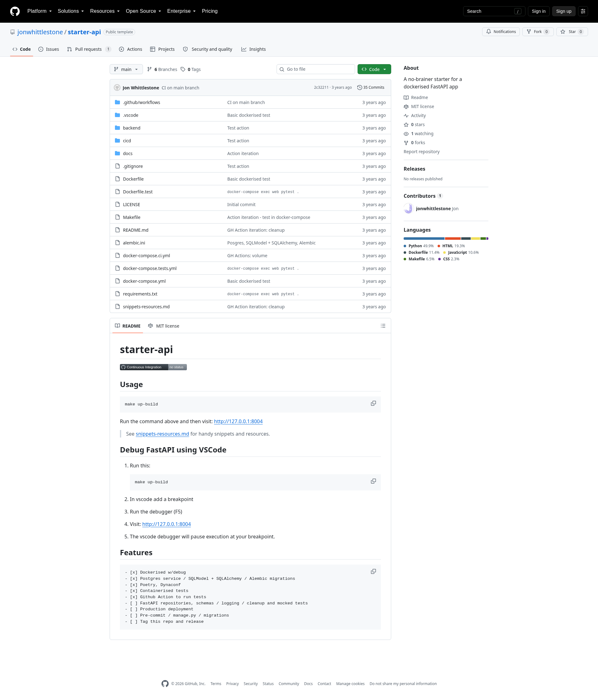This screenshot has height=700, width=598.
Task: Copy the Features checklist code block
Action: [373, 572]
